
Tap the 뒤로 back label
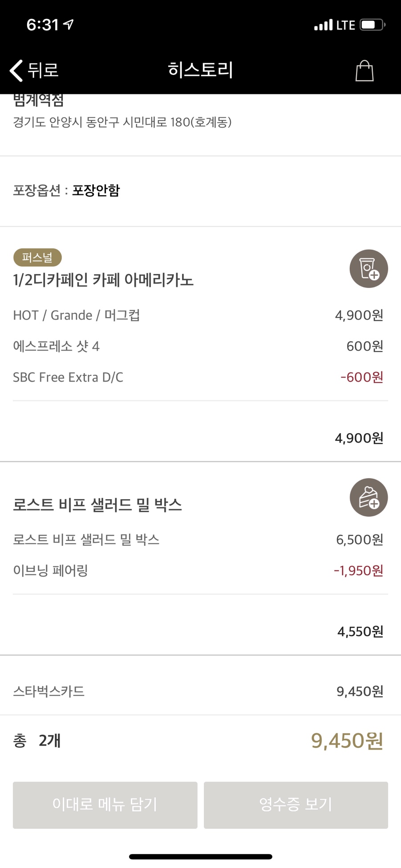pos(43,70)
